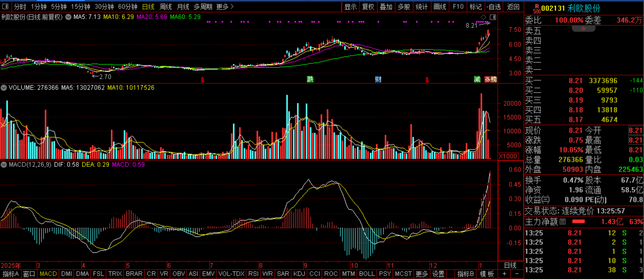
Task: Open the 多周期 multi-period view
Action: (x=203, y=6)
